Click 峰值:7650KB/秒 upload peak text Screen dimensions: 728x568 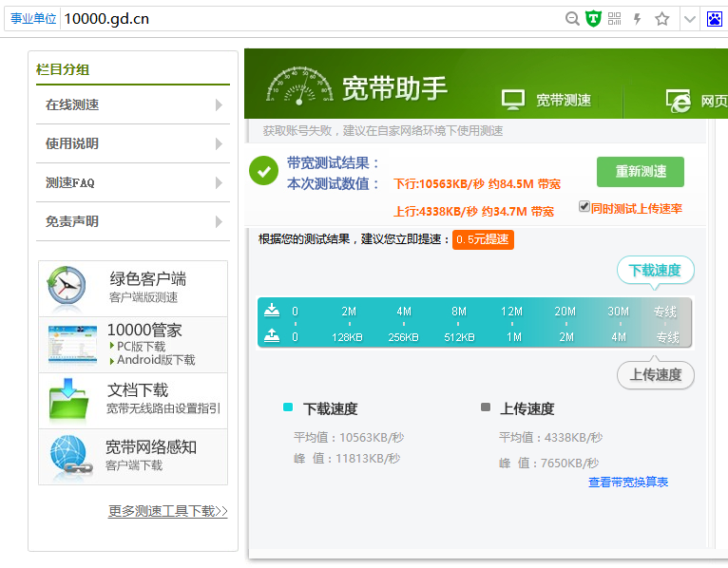(548, 463)
